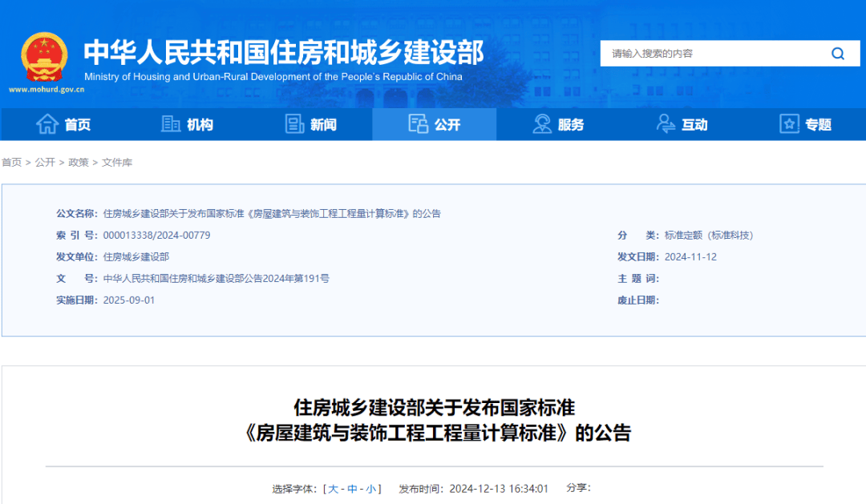The image size is (866, 504).
Task: Click the magnifier search icon
Action: (838, 54)
